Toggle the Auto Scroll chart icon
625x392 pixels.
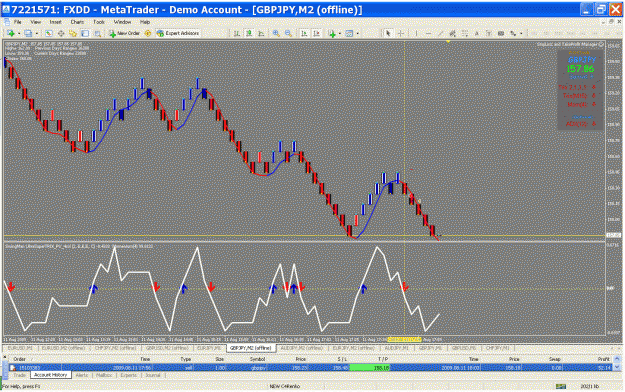(x=304, y=33)
